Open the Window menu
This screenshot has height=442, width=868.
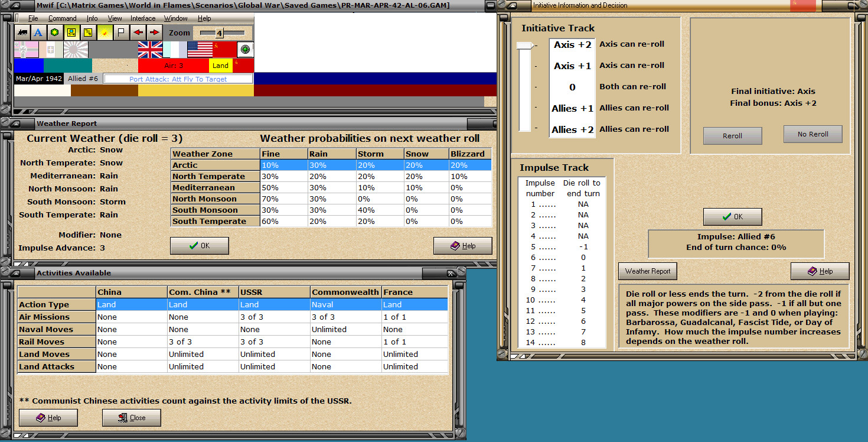click(x=176, y=19)
